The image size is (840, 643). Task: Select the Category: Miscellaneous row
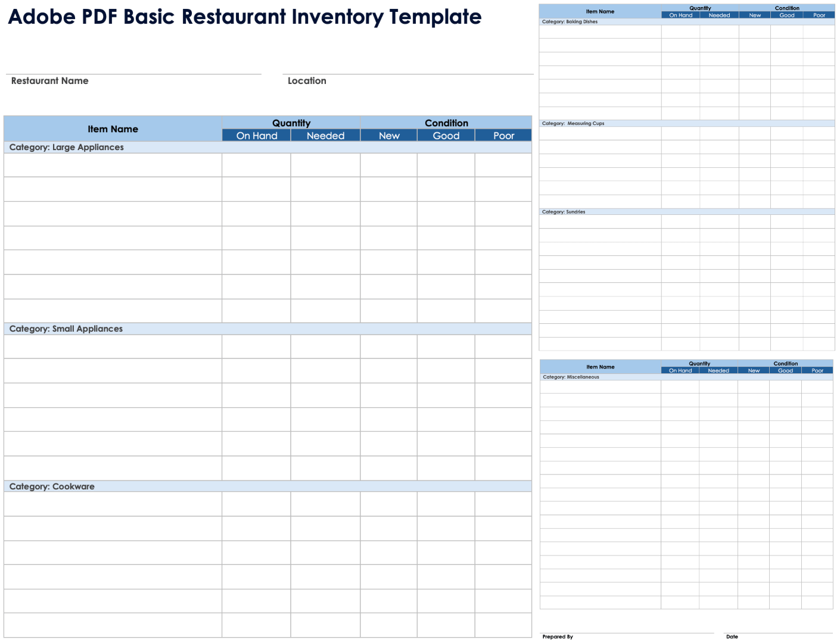pyautogui.click(x=686, y=377)
